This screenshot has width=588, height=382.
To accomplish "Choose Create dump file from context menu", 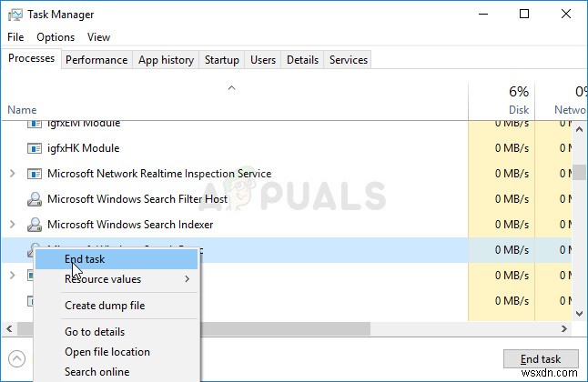I will click(105, 306).
